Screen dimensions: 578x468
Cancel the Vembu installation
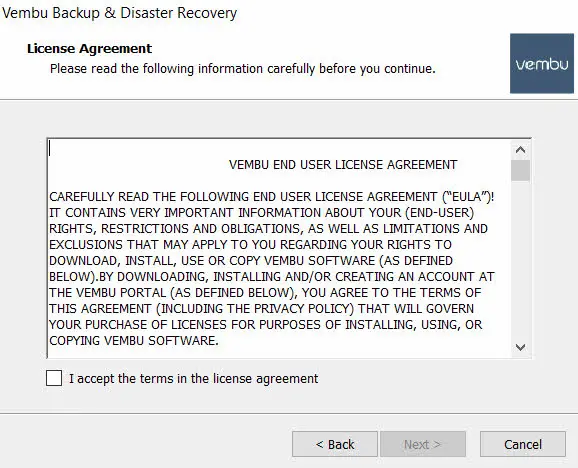pos(523,444)
